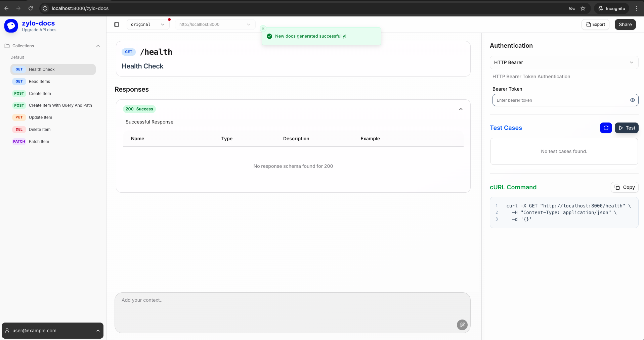The height and width of the screenshot is (340, 644).
Task: Click the Type column header
Action: [227, 139]
